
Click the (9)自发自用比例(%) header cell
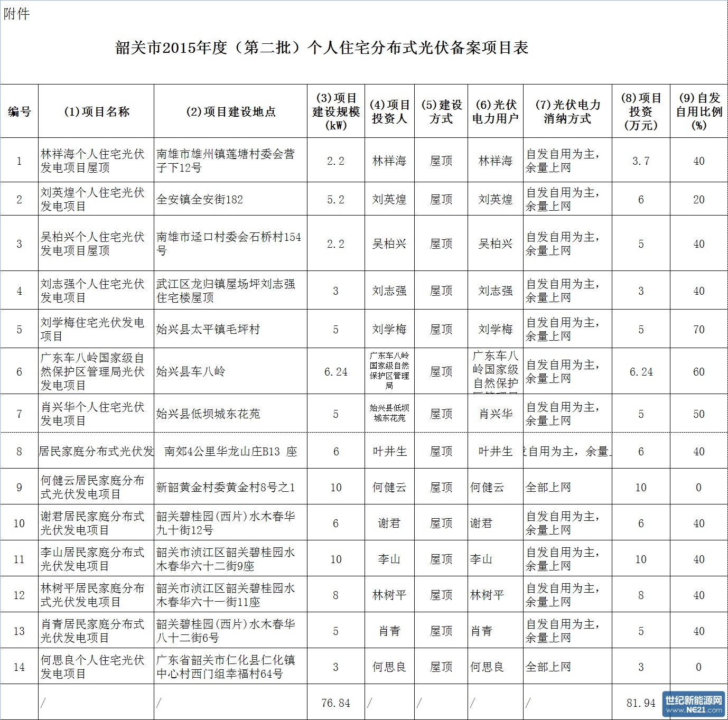click(698, 111)
